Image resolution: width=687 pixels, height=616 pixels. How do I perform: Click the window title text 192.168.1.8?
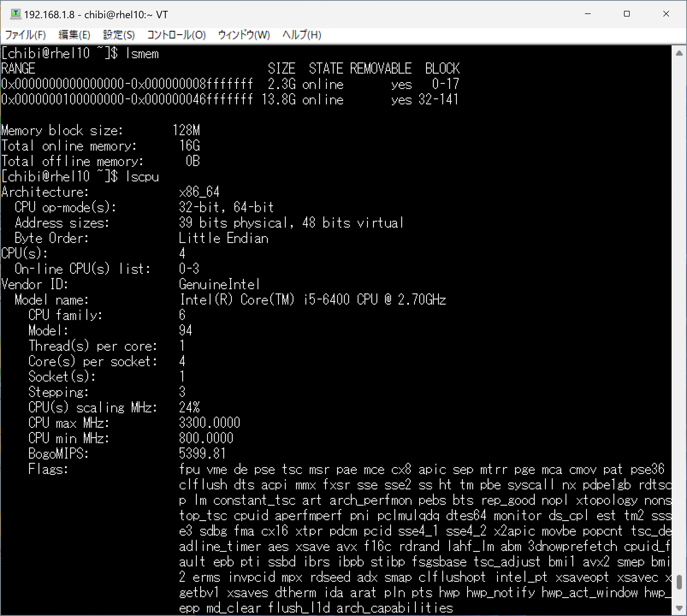(x=49, y=15)
